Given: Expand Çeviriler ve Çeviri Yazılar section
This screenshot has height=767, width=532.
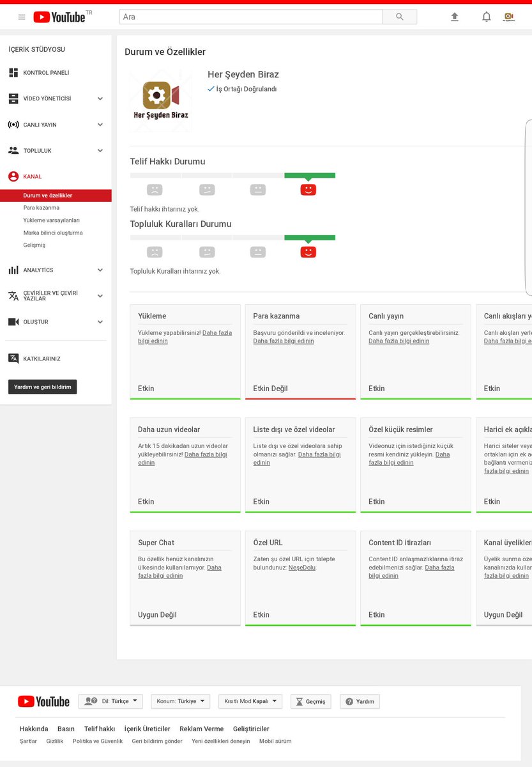Looking at the screenshot, I should click(x=100, y=296).
